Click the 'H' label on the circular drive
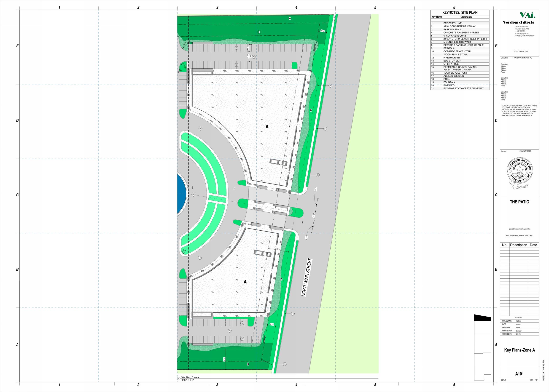549x392 pixels. [234, 189]
